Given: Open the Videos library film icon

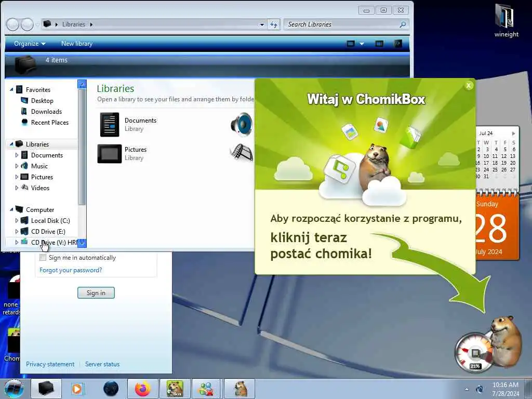Looking at the screenshot, I should [242, 152].
